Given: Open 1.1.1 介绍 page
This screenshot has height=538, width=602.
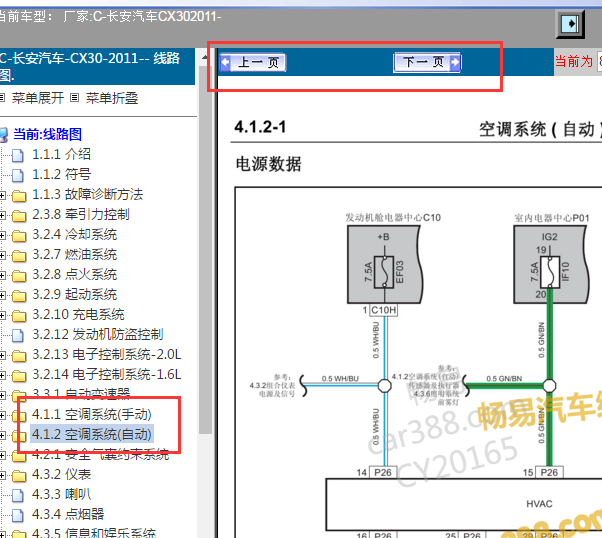Looking at the screenshot, I should [x=61, y=154].
